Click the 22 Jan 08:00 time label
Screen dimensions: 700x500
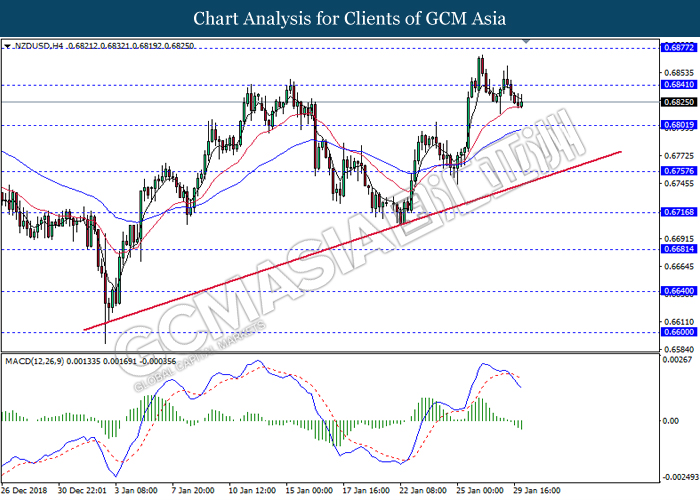coord(423,490)
